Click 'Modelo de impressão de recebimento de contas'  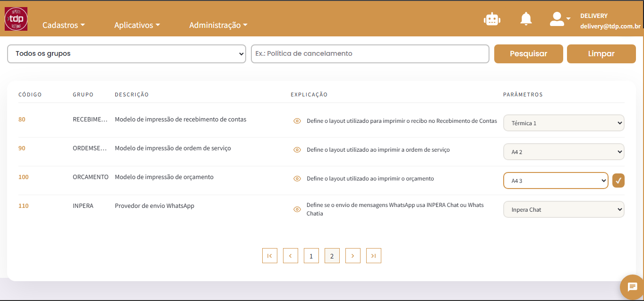point(180,120)
